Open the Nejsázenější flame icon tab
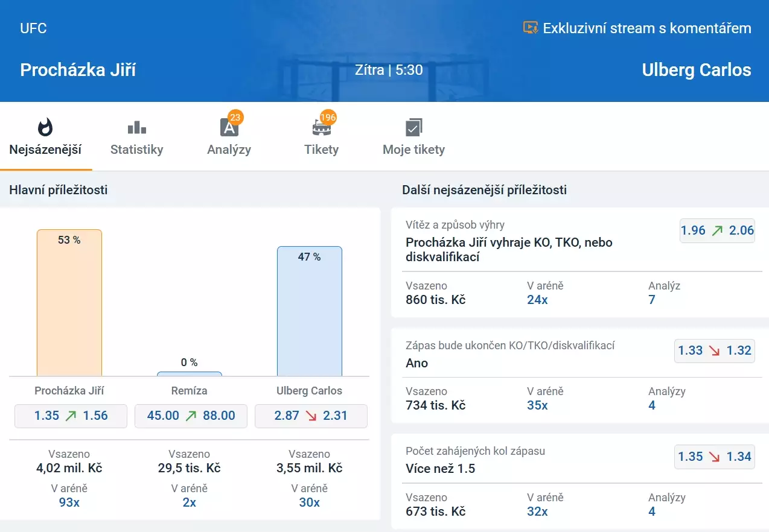 (45, 127)
